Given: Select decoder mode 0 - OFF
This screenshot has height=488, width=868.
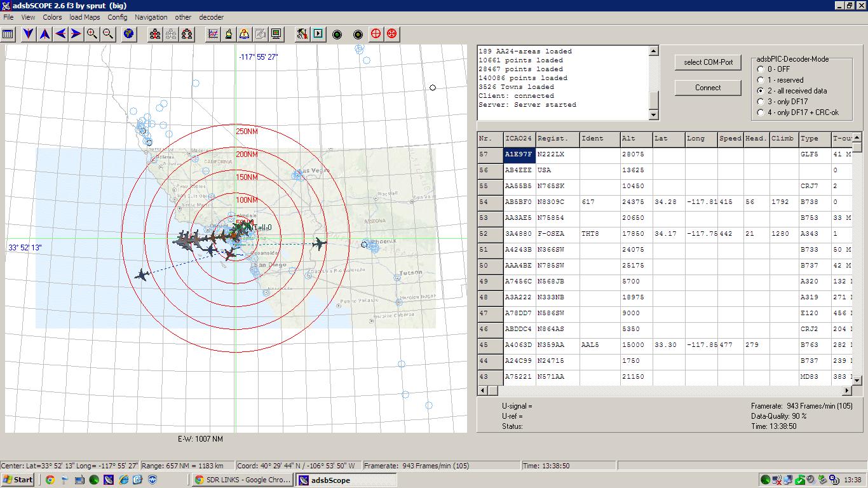Looking at the screenshot, I should (761, 69).
